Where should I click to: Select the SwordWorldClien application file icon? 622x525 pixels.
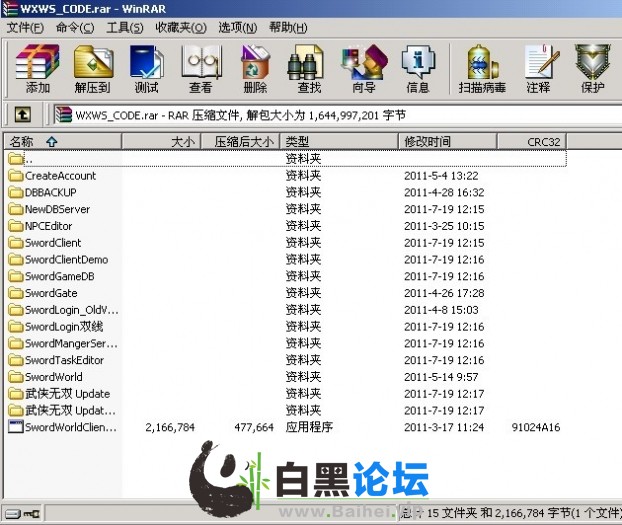point(16,427)
